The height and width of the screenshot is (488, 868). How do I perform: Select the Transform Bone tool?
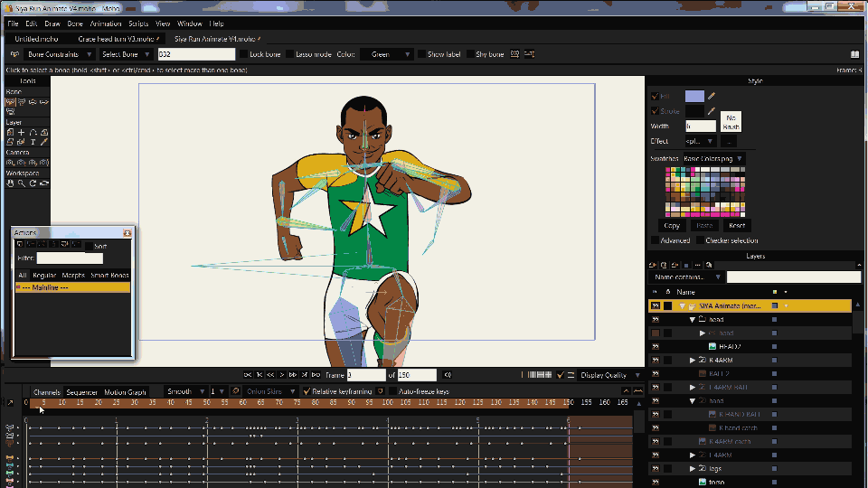pyautogui.click(x=22, y=102)
